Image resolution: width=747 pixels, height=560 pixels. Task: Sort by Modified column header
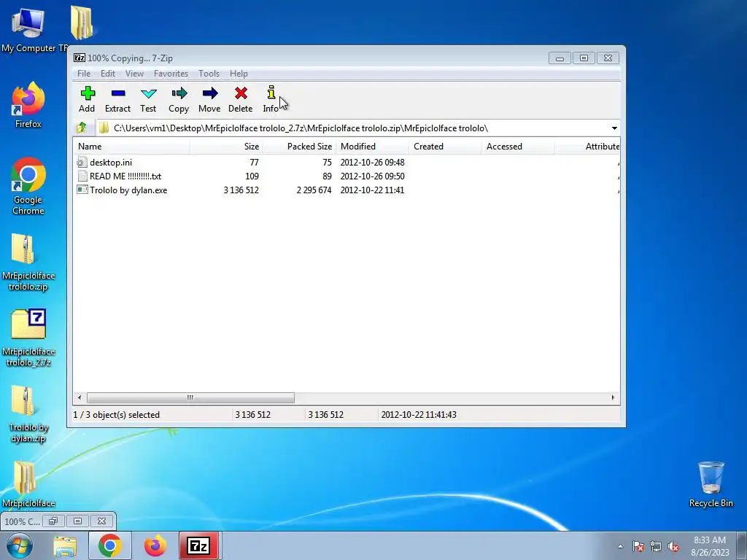pyautogui.click(x=372, y=146)
